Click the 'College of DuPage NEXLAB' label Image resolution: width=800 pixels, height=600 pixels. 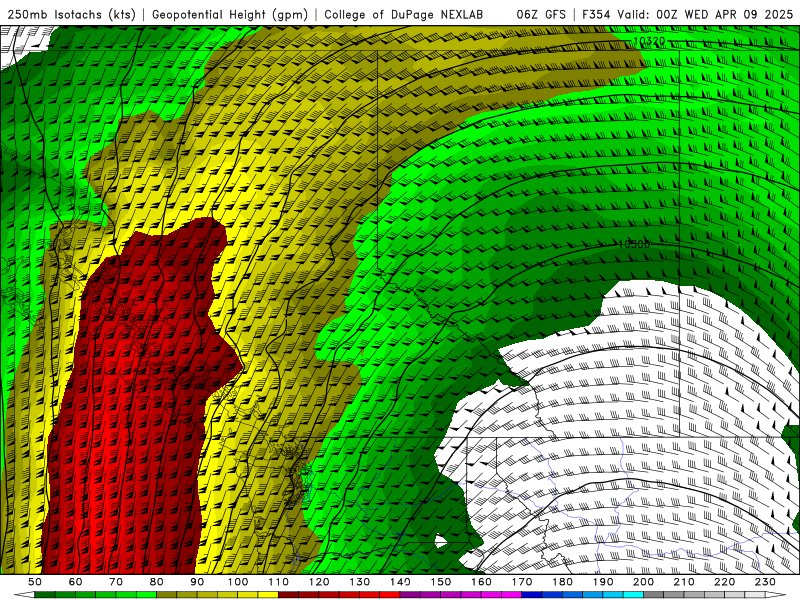click(404, 15)
